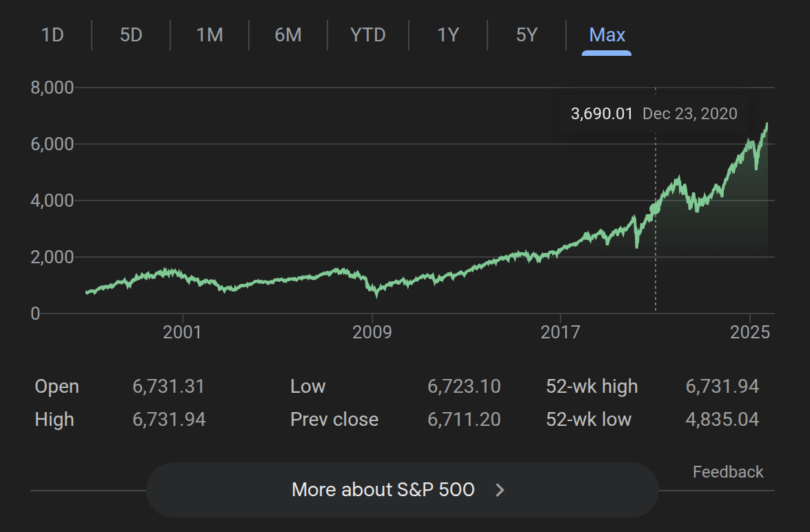810x532 pixels.
Task: Click the chevron arrow beside S&P 500
Action: coord(501,490)
